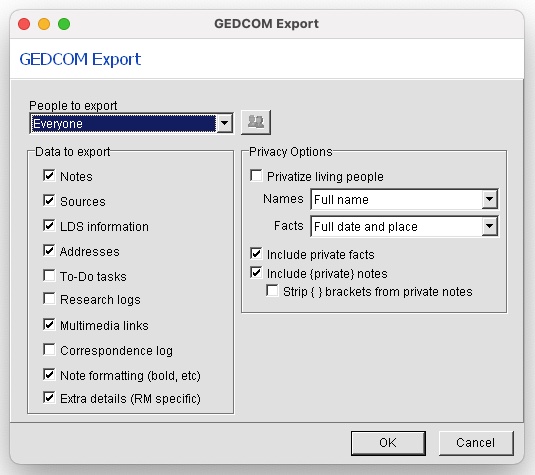
Task: Enable Privatize living people
Action: point(256,176)
